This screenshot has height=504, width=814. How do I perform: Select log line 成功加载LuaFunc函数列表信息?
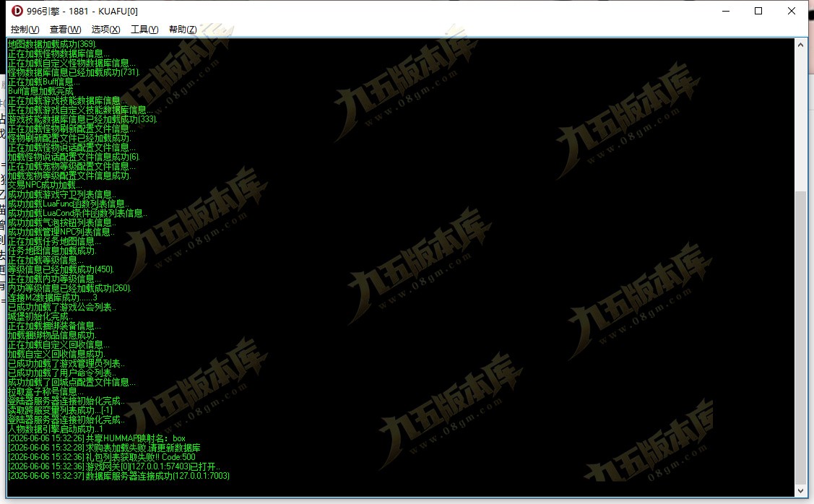pyautogui.click(x=68, y=204)
